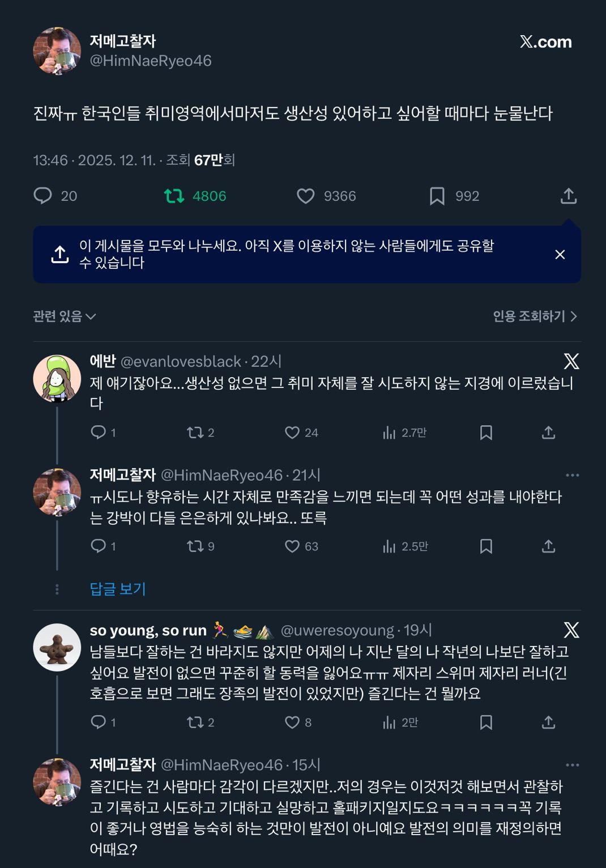Open @HimNaeRyeo46 handle in post header

(151, 61)
